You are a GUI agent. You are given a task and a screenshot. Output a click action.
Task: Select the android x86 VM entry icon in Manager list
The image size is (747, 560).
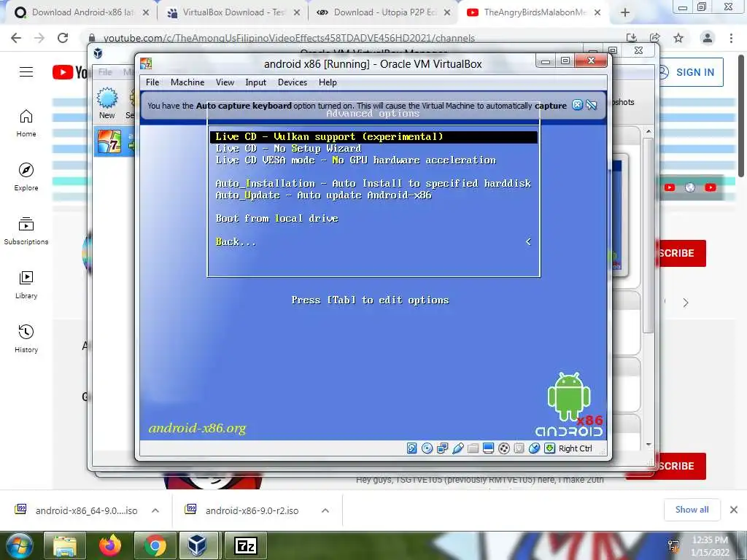109,141
